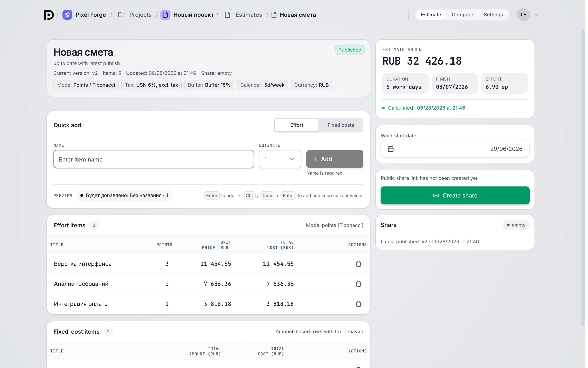This screenshot has width=588, height=368.
Task: Select the Effort quick add mode
Action: click(296, 125)
